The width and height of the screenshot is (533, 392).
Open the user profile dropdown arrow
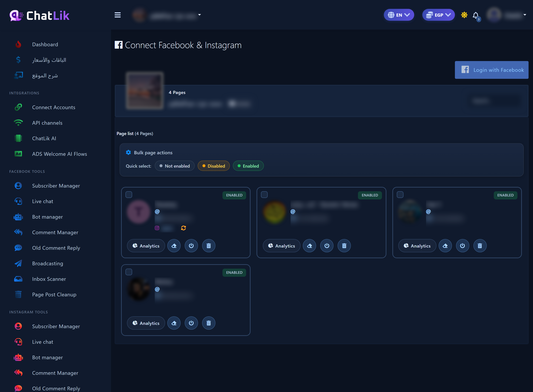(525, 15)
